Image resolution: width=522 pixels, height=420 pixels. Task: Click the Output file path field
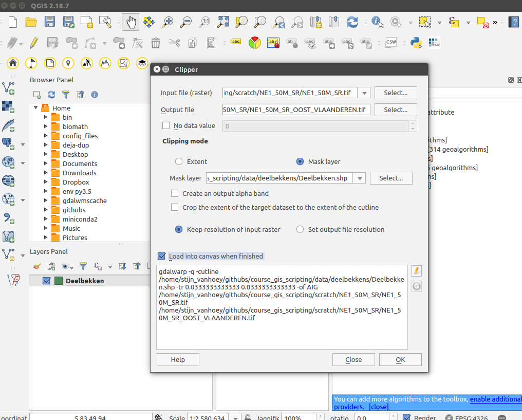pyautogui.click(x=296, y=109)
